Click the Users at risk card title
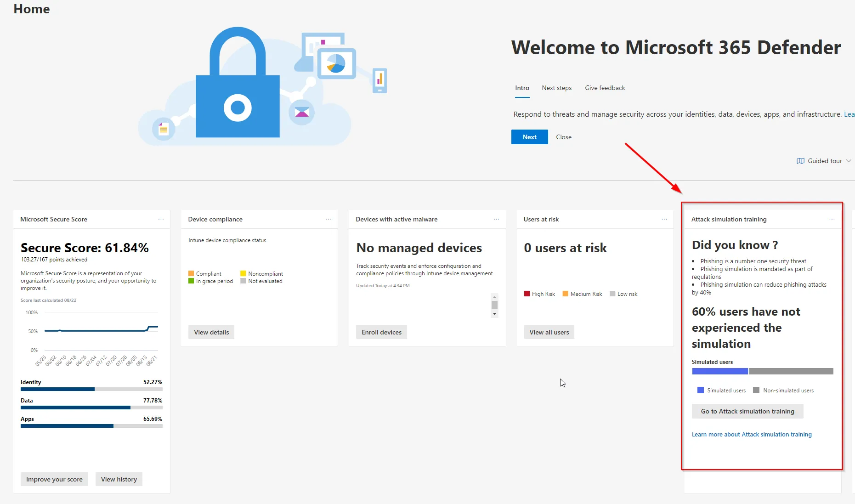The height and width of the screenshot is (504, 855). tap(541, 219)
